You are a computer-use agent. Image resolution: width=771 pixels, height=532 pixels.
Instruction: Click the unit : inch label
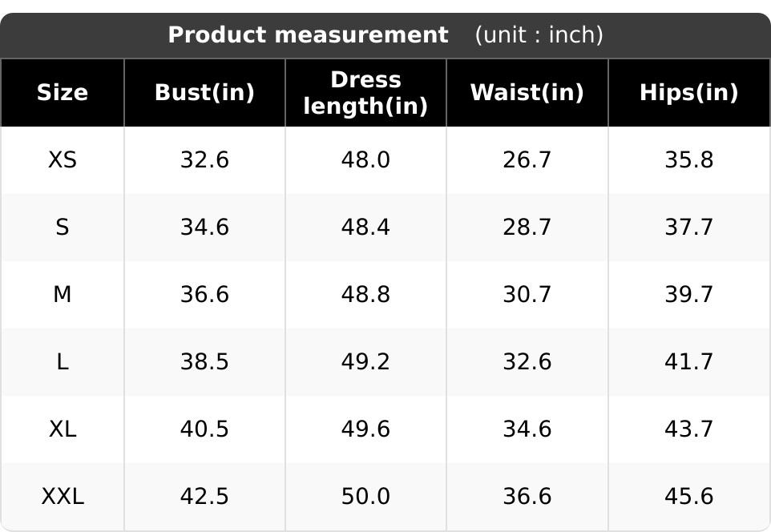tap(539, 35)
